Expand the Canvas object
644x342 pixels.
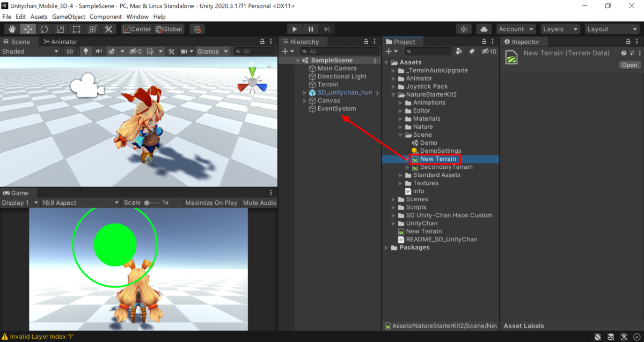(x=305, y=101)
